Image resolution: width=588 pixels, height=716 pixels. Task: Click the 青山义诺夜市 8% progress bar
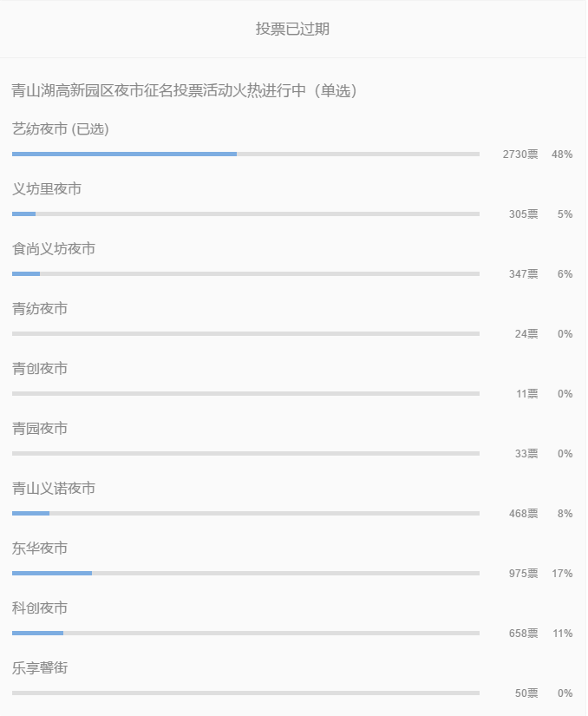245,514
